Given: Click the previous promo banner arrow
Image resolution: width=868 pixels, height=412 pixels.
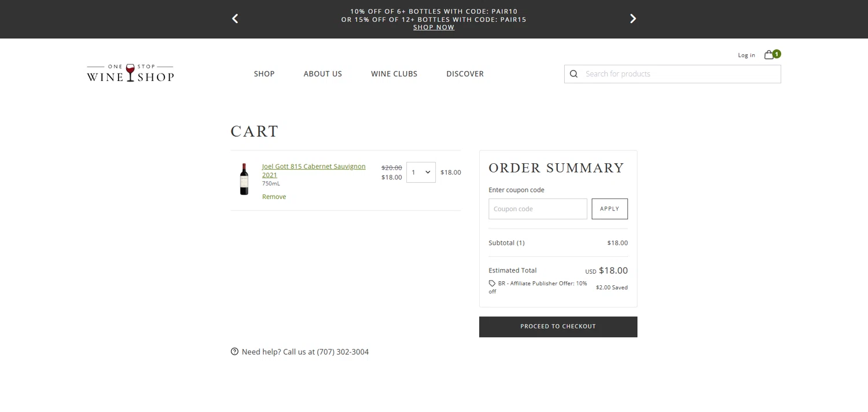Looking at the screenshot, I should click(x=235, y=19).
